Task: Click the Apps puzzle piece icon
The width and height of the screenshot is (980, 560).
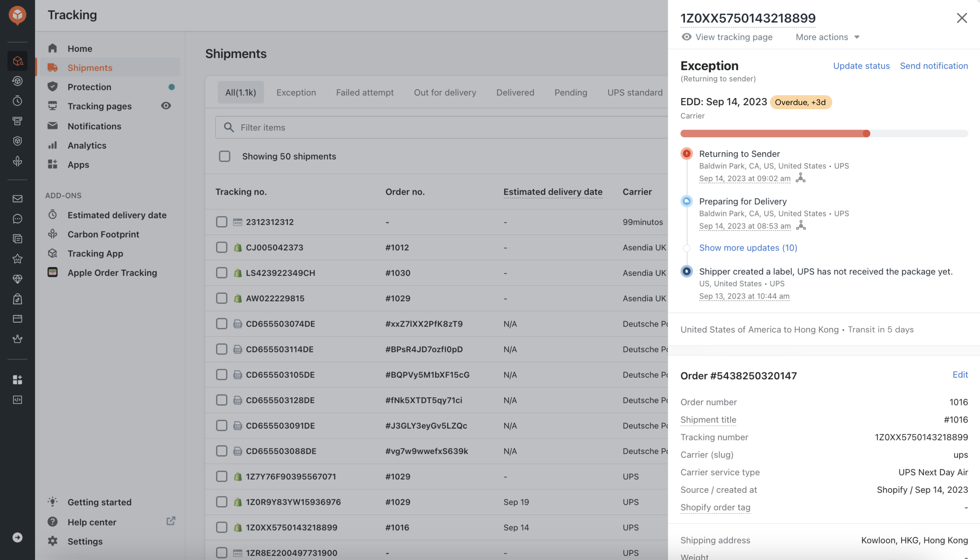Action: pyautogui.click(x=52, y=165)
